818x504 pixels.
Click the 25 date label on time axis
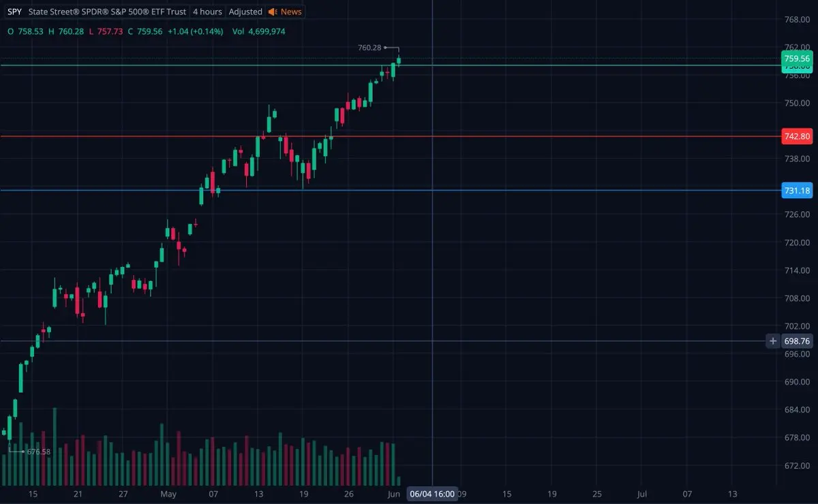[x=597, y=493]
